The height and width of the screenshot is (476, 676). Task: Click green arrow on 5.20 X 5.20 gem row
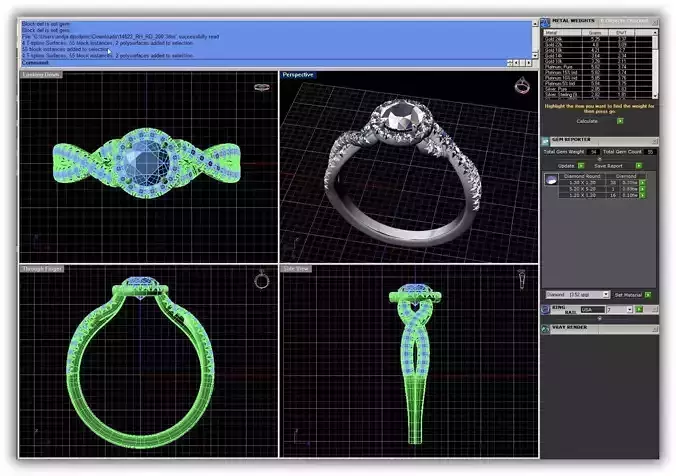coord(642,189)
